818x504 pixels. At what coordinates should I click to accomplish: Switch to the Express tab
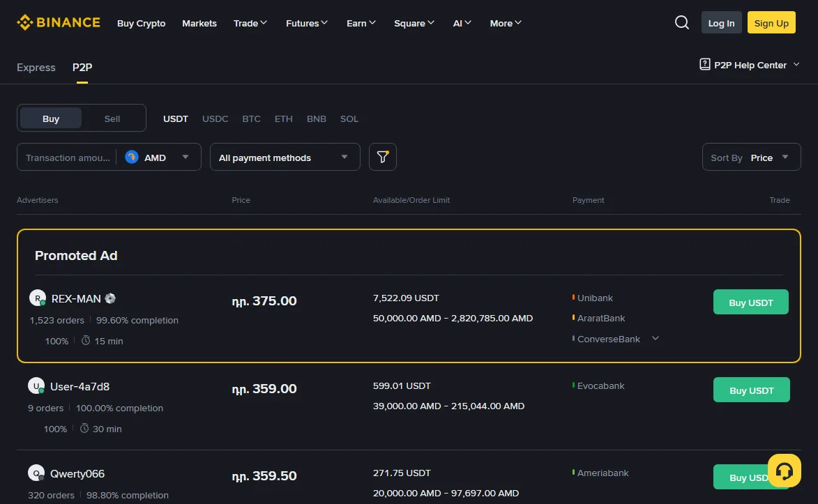click(x=36, y=68)
